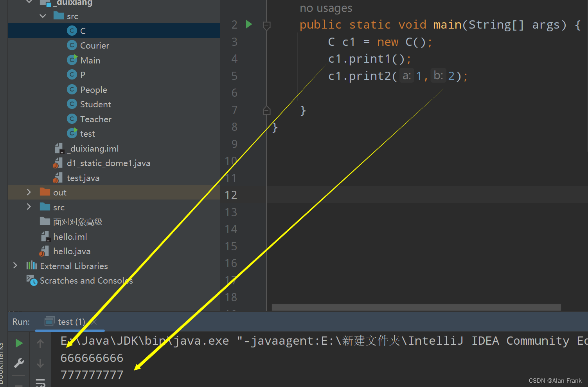Click the 'no usages' inlay hint

point(326,8)
